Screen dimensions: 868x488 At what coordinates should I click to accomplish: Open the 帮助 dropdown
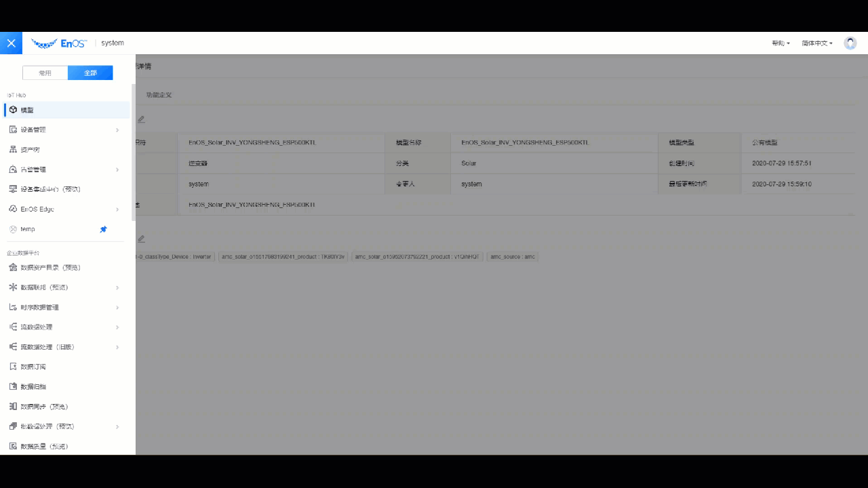click(781, 43)
